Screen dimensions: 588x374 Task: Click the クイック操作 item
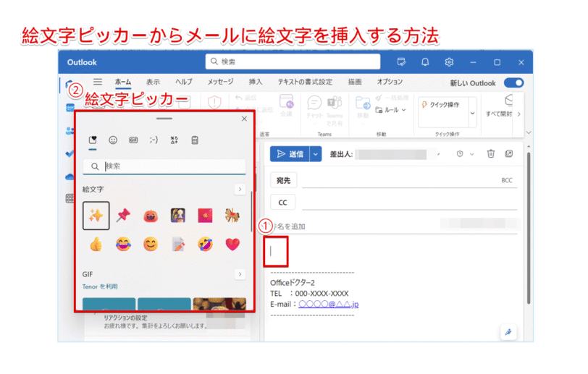441,105
